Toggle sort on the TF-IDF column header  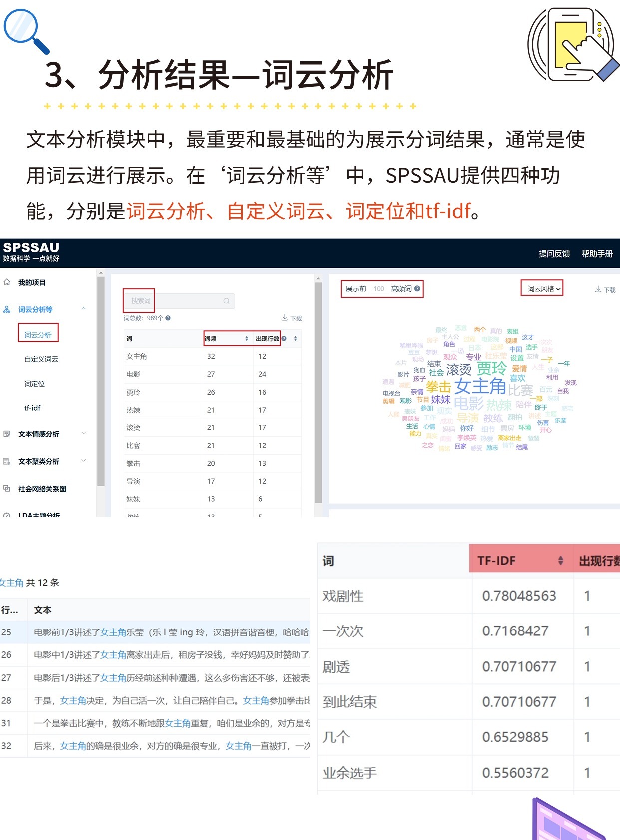pos(560,561)
